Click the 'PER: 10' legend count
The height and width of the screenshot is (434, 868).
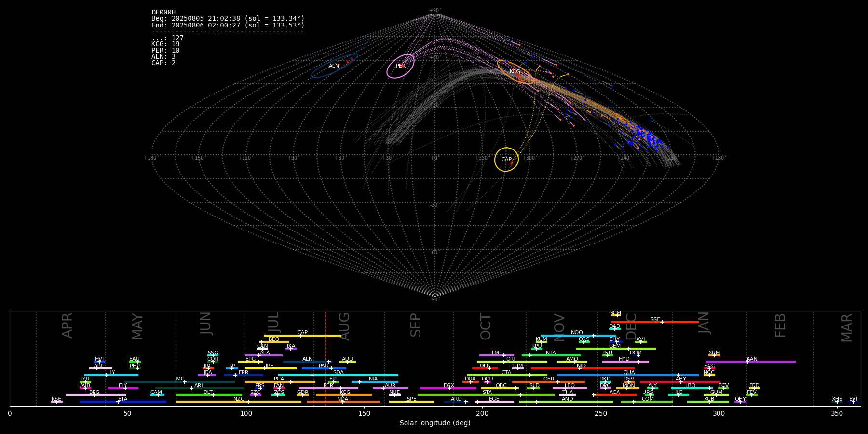pos(165,50)
